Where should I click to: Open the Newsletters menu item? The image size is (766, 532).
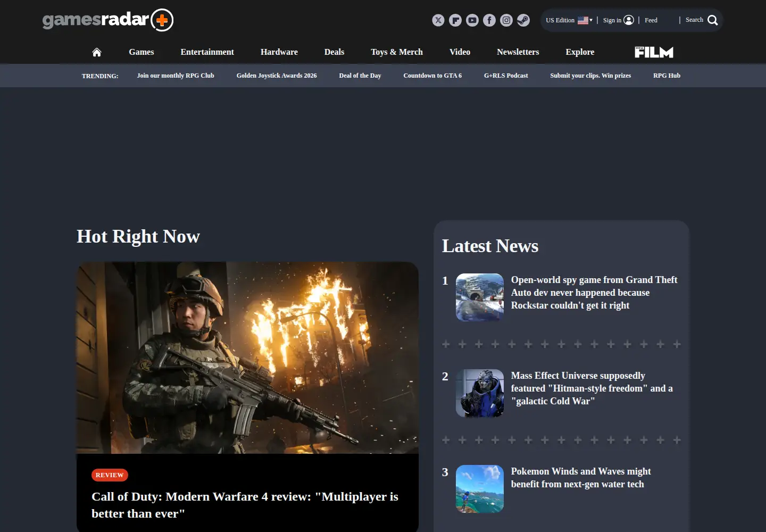click(518, 52)
